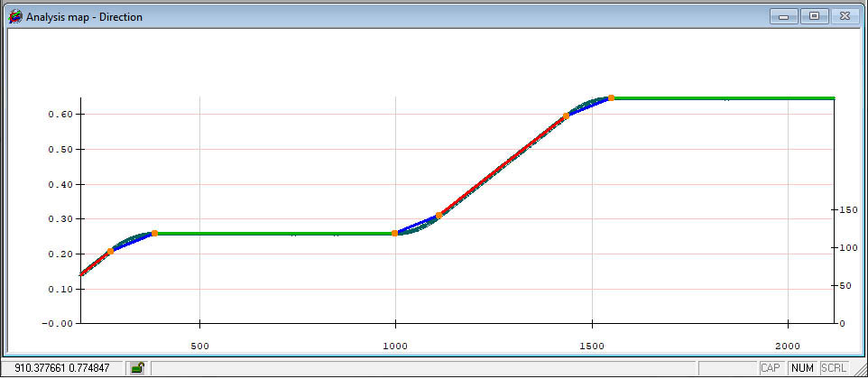The image size is (868, 379).
Task: Click the lower green plateau line segment
Action: click(274, 234)
